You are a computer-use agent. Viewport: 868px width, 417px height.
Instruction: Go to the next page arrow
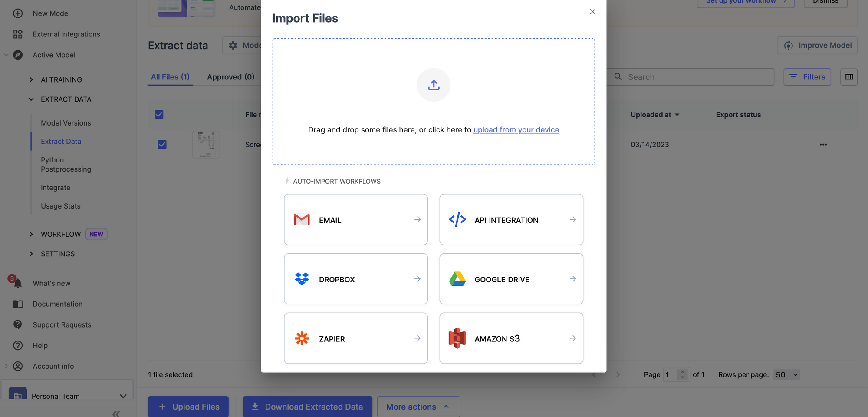coord(618,374)
